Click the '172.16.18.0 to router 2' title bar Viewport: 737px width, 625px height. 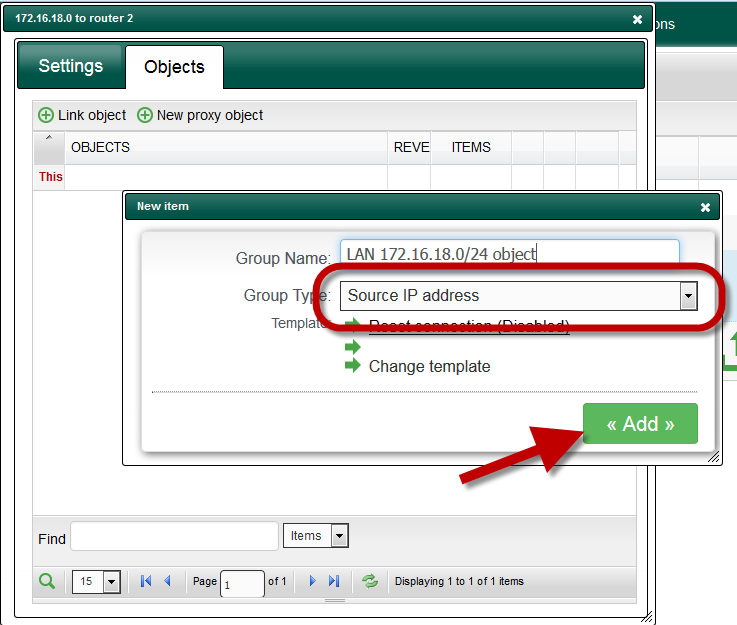[328, 19]
